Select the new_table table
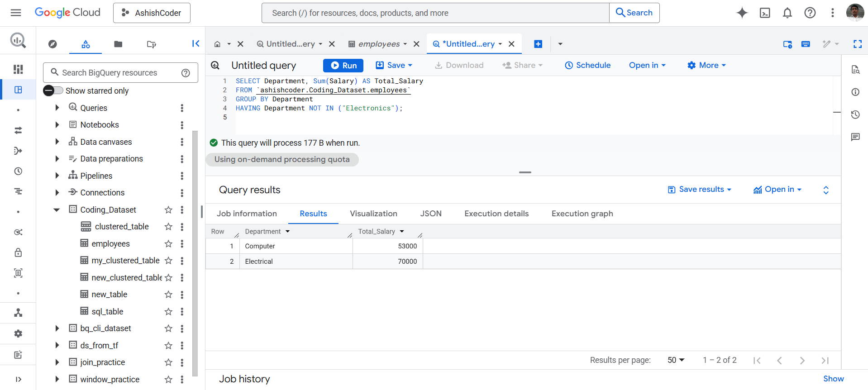This screenshot has width=868, height=390. coord(109,295)
